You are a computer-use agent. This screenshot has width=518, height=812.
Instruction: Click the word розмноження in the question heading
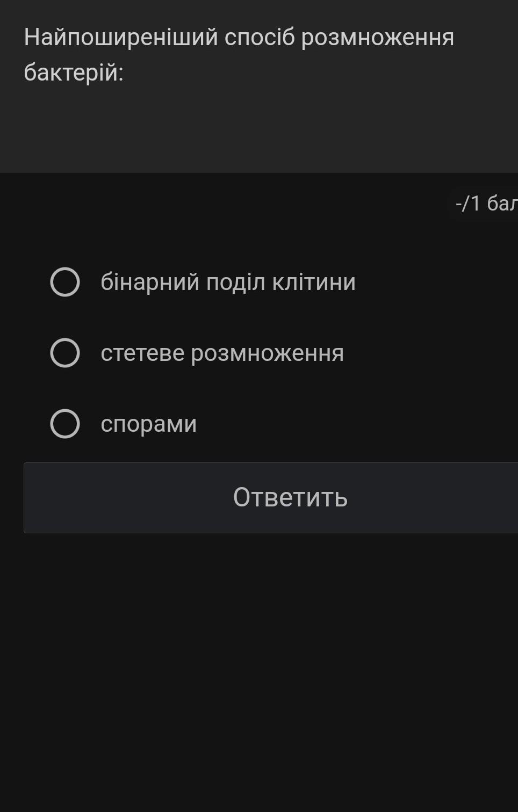(x=377, y=38)
